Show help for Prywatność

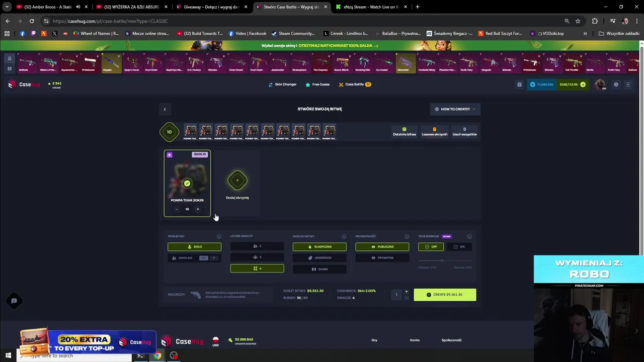(407, 236)
